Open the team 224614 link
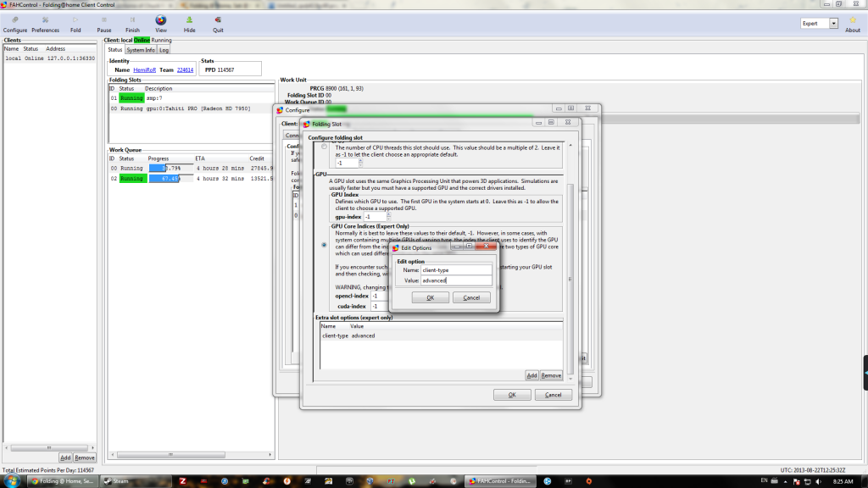Viewport: 868px width, 488px height. click(x=185, y=69)
